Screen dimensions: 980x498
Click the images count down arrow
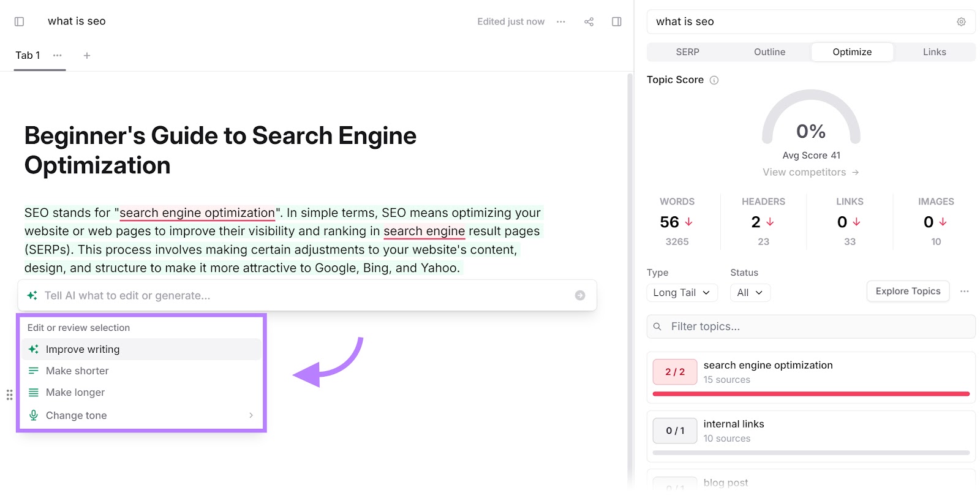[943, 222]
